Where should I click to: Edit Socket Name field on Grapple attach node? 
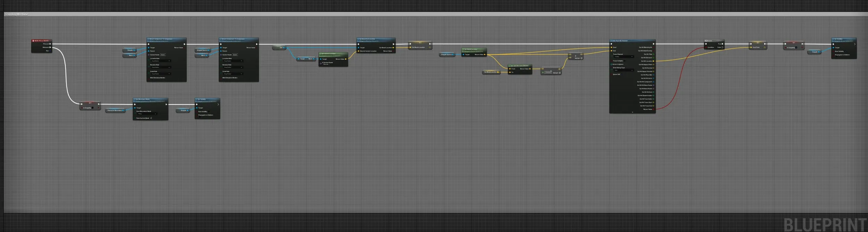click(x=163, y=55)
